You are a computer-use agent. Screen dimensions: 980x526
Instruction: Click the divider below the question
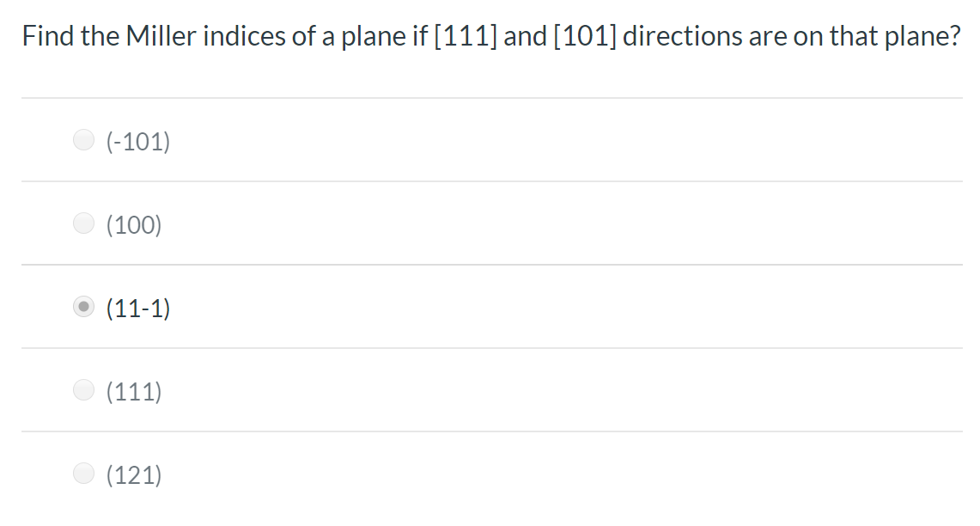[491, 97]
